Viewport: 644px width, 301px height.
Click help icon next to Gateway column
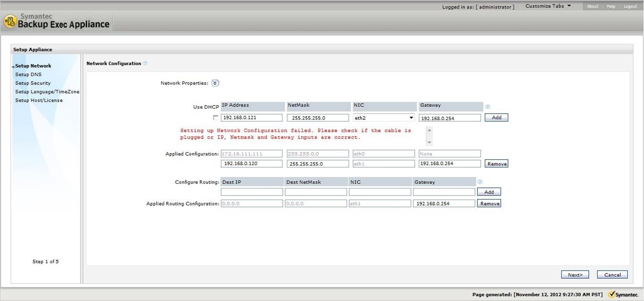click(487, 107)
